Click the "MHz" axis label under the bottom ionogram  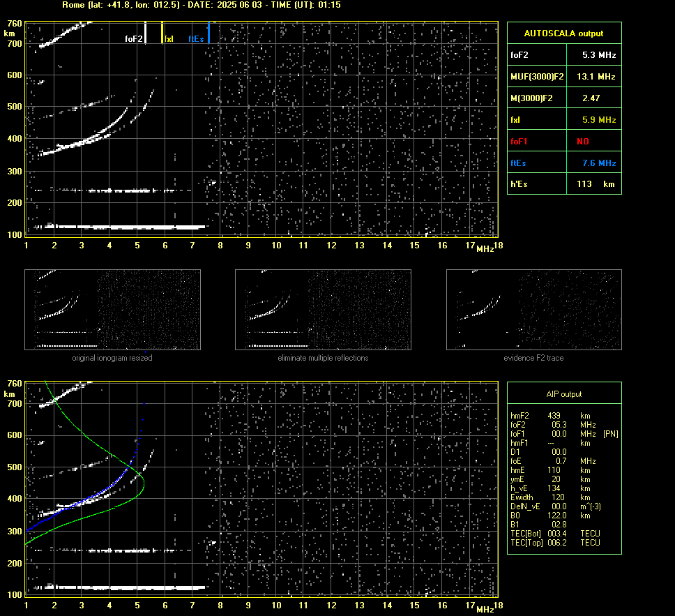485,609
